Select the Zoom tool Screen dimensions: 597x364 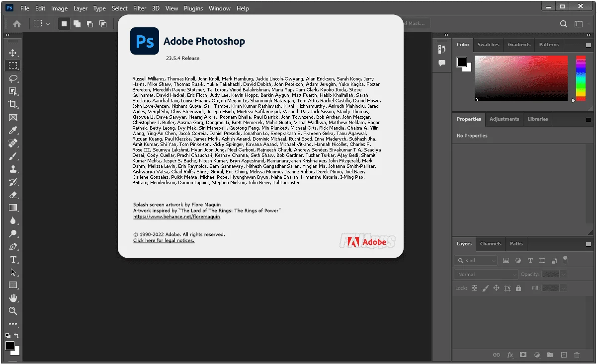pos(13,311)
